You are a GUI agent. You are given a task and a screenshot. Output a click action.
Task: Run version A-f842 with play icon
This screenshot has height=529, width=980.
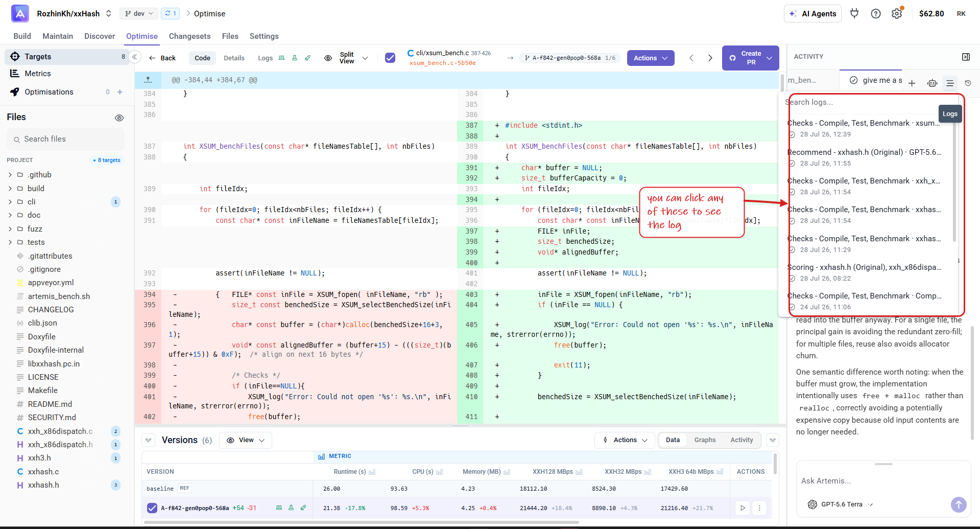coord(743,508)
